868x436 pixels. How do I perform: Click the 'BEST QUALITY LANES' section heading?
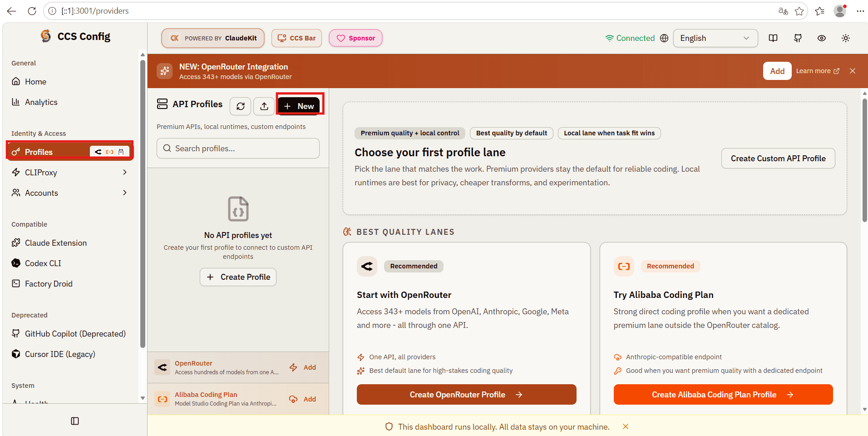tap(405, 232)
